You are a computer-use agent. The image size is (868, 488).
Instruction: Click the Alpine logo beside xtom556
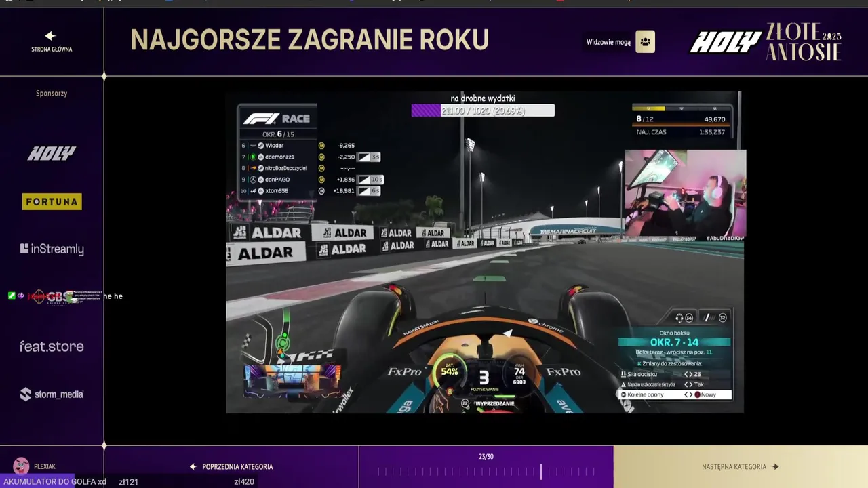pos(253,191)
